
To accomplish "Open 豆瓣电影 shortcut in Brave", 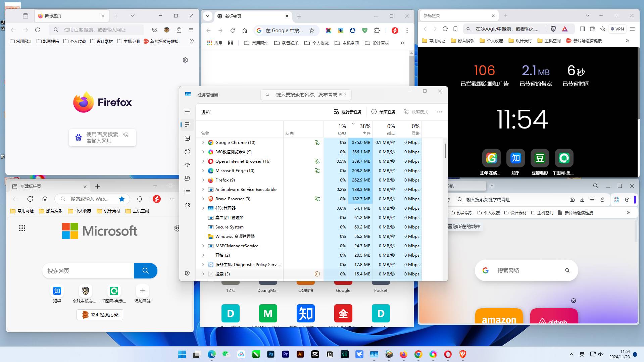I will coord(540,162).
